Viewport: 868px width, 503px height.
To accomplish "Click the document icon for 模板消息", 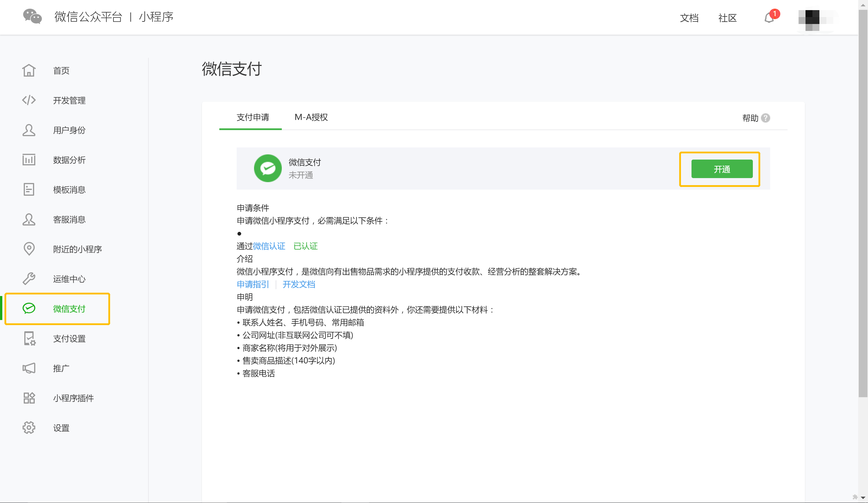I will pyautogui.click(x=29, y=189).
